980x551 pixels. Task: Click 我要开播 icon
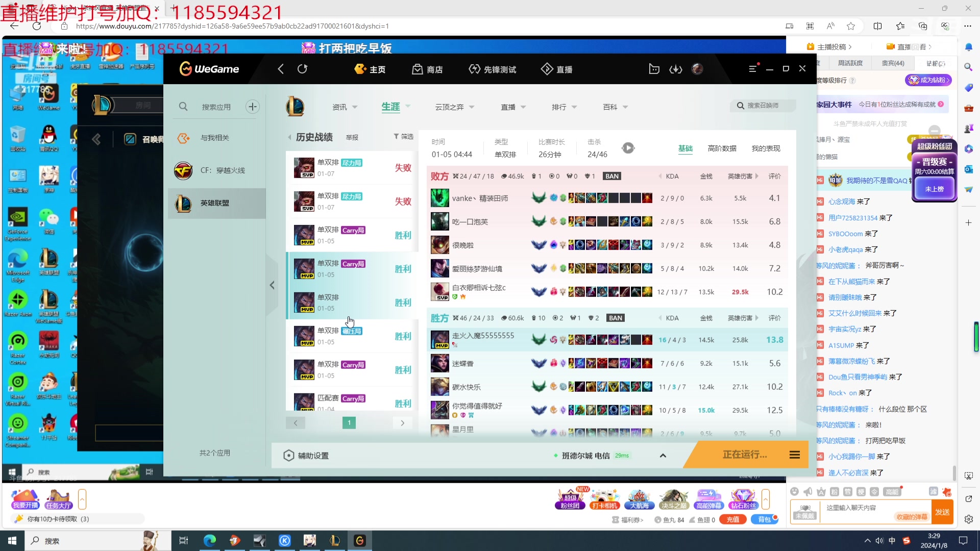pos(26,499)
